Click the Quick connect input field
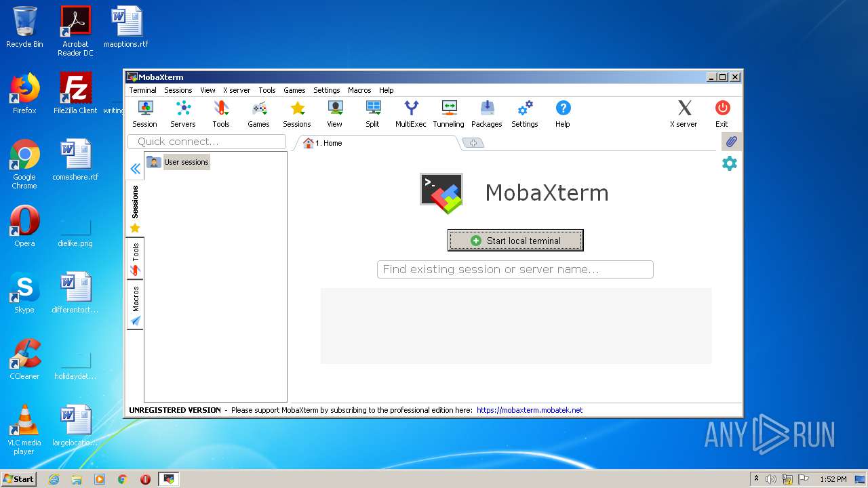This screenshot has width=868, height=488. pos(207,142)
